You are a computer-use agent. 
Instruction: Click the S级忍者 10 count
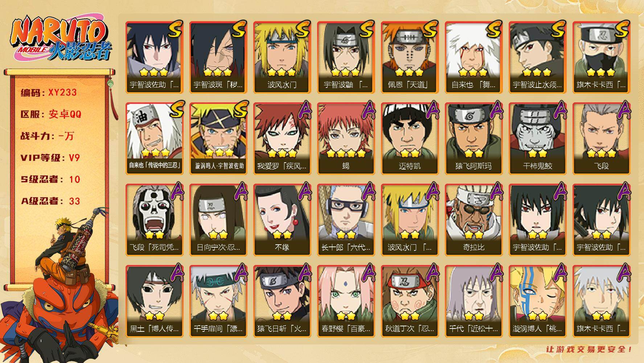point(50,179)
